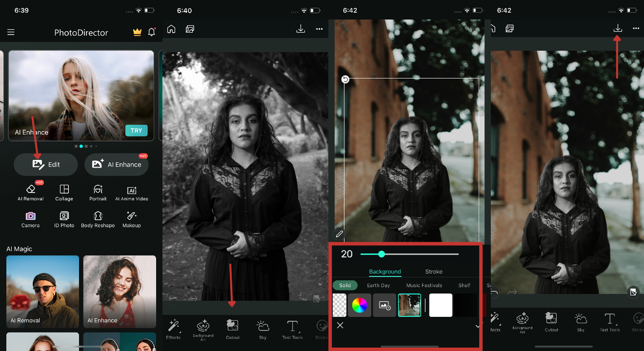Viewport: 644px width, 351px height.
Task: Open the Body Reshape tool
Action: point(98,219)
